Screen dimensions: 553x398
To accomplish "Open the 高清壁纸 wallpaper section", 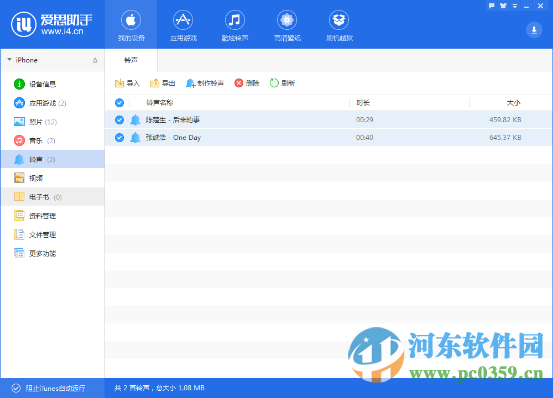I will [287, 25].
